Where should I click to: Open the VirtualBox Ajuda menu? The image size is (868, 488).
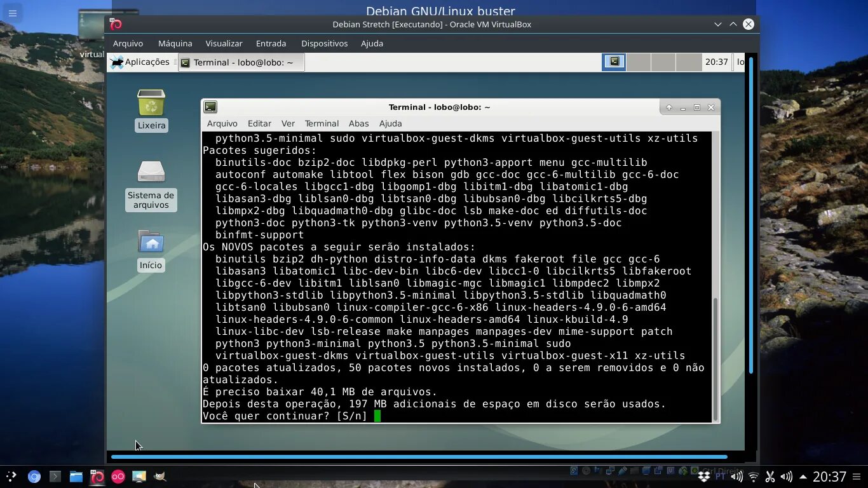[372, 43]
